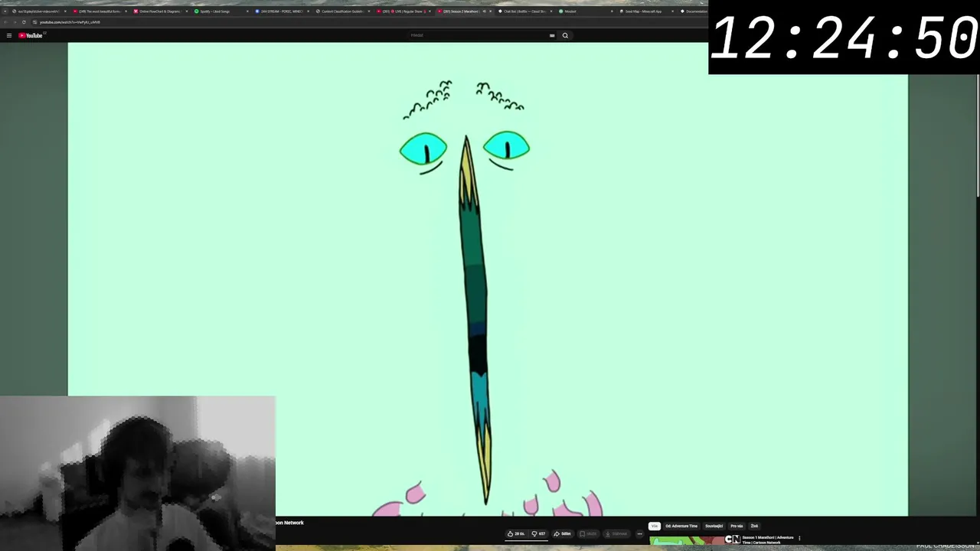
Task: Open options menu for Season 1 Marathon video
Action: pos(799,538)
